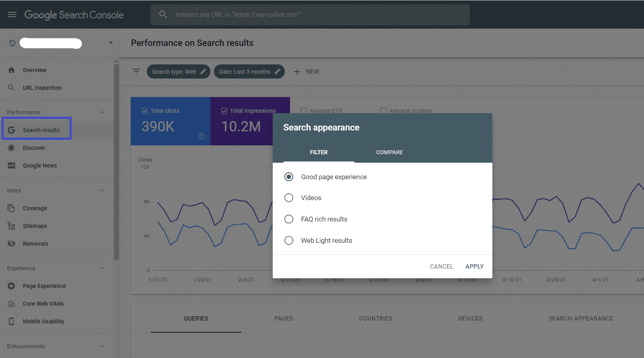Open the DEVICES tab
This screenshot has width=644, height=358.
point(470,319)
